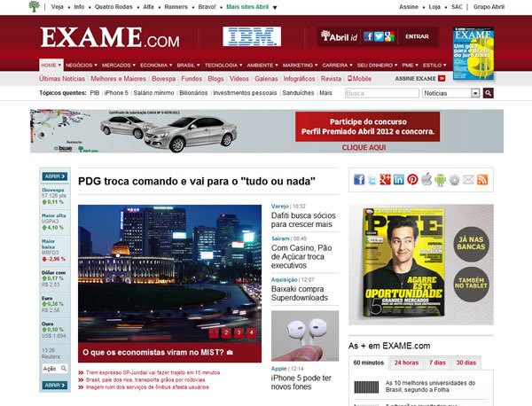Share via the Facebook icon in share box
The height and width of the screenshot is (406, 532).
point(359,179)
